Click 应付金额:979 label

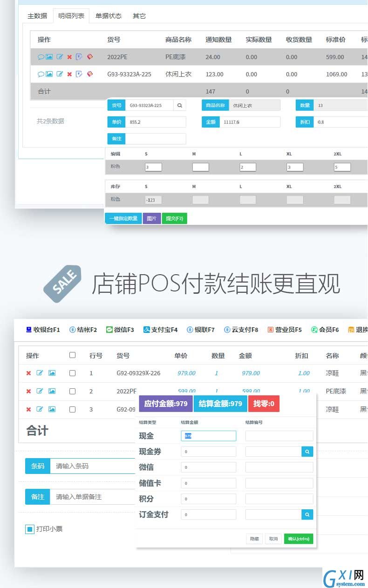165,404
